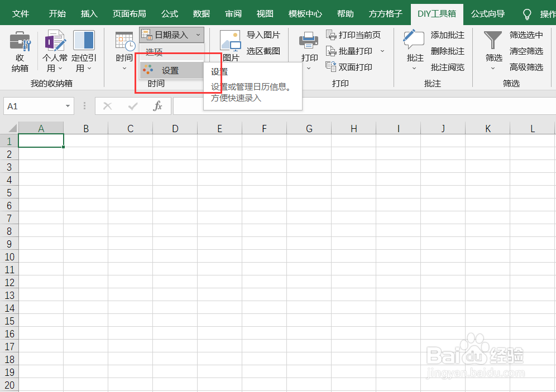Click into the formula bar input
The width and height of the screenshot is (556, 392).
[365, 107]
